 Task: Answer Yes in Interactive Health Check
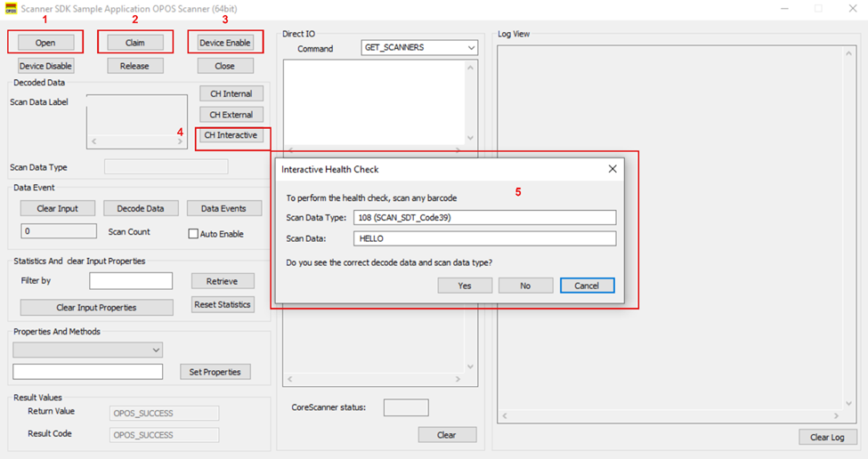click(465, 286)
